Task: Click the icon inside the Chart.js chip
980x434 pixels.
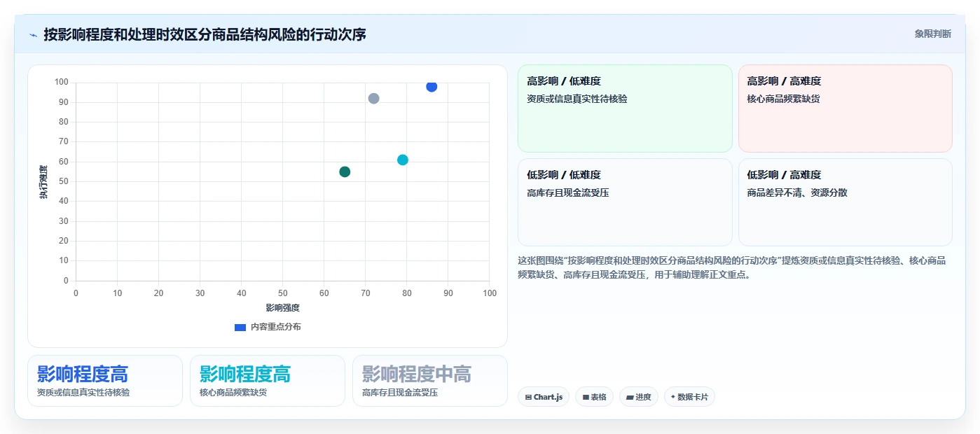Action: (x=528, y=397)
